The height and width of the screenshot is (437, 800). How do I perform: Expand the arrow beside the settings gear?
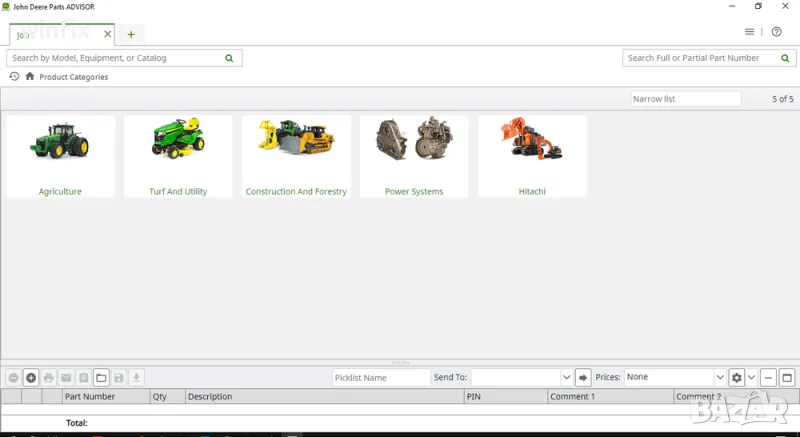pos(752,378)
